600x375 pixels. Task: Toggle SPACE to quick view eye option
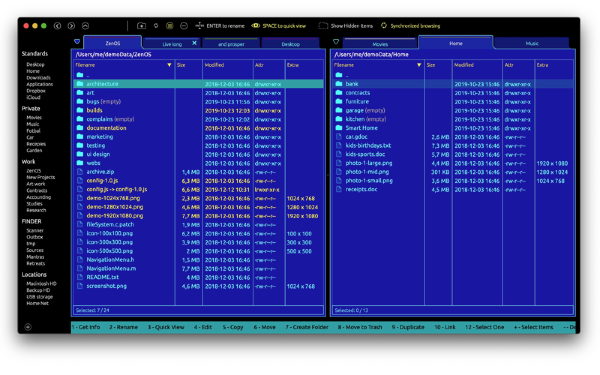tap(278, 26)
